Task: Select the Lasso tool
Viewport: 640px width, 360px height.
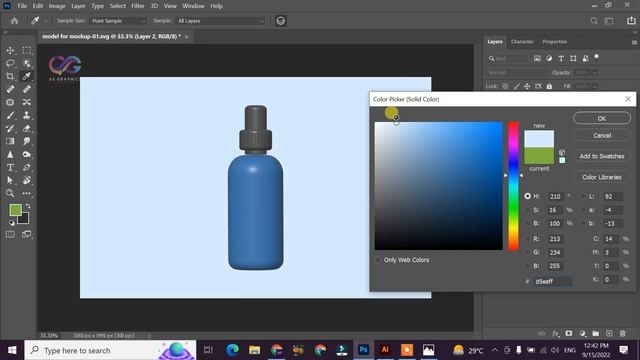Action: 10,63
